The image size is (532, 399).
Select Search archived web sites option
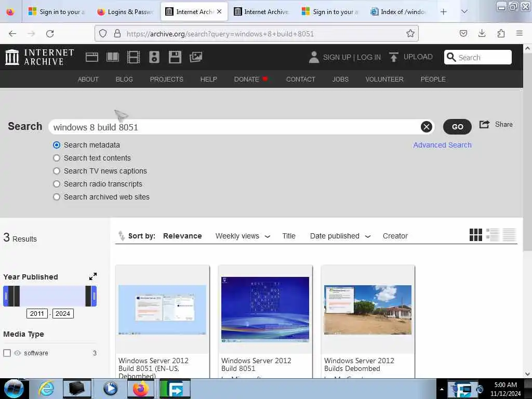click(x=57, y=197)
